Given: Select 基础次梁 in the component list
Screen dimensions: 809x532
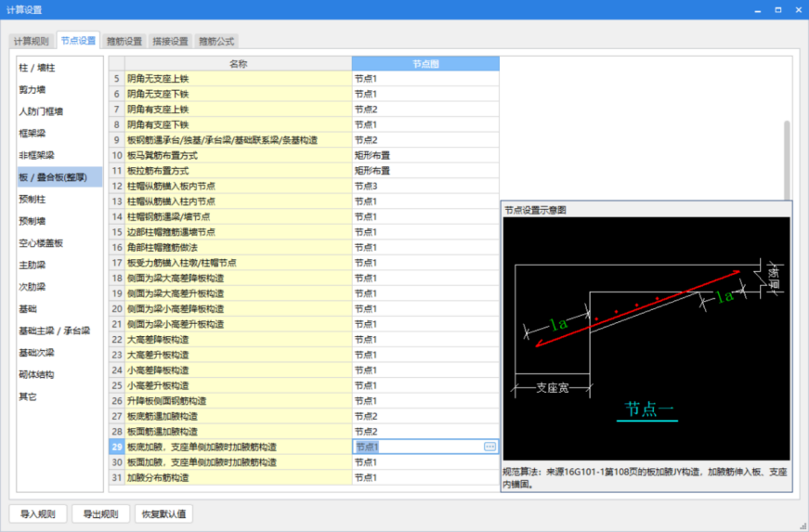Looking at the screenshot, I should click(59, 353).
